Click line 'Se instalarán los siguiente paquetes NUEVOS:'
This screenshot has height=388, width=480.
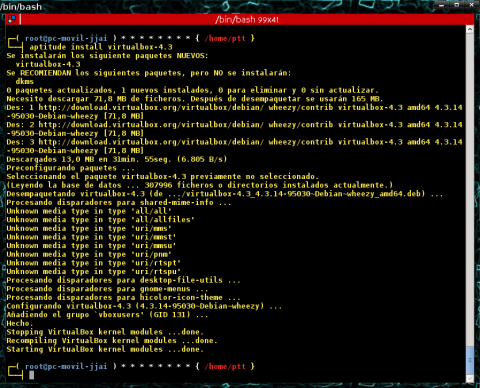107,56
